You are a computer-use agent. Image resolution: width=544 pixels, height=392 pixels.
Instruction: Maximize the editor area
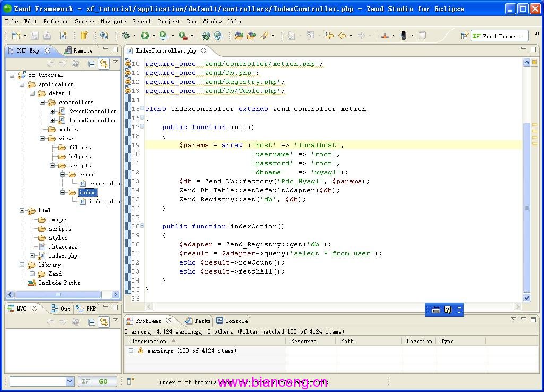pos(533,49)
